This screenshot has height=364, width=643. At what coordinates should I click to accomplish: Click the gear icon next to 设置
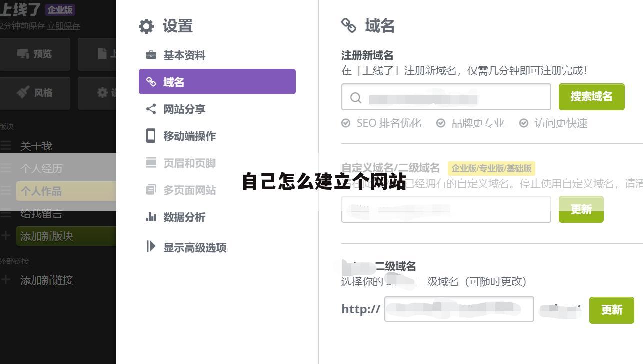[146, 26]
